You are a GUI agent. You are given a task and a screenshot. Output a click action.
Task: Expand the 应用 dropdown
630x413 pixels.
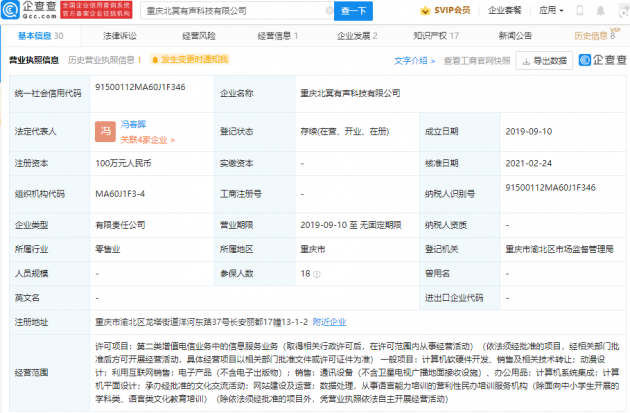click(551, 10)
